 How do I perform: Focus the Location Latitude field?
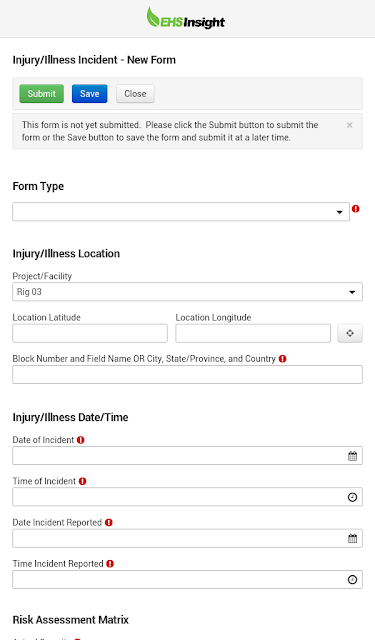(90, 333)
